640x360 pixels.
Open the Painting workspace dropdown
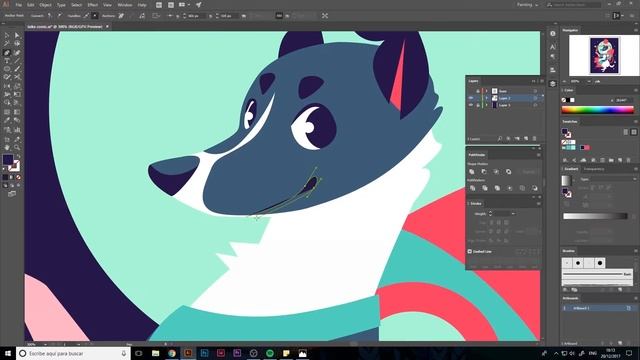click(527, 5)
